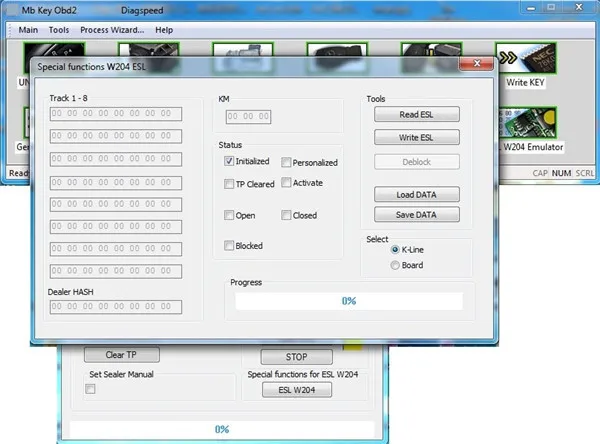Click the ESL W204 button
The width and height of the screenshot is (600, 444).
tap(297, 390)
